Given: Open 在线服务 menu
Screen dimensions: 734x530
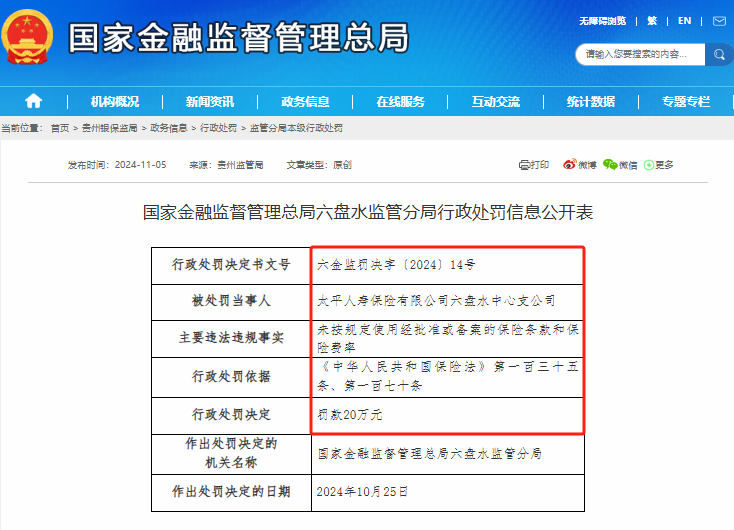Looking at the screenshot, I should click(400, 102).
